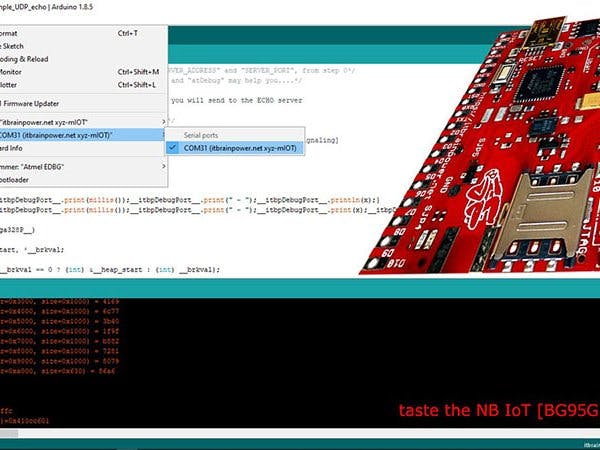Expand Programmer "Atmel EDBG" submenu
Viewport: 600px width, 450px height.
[83, 166]
